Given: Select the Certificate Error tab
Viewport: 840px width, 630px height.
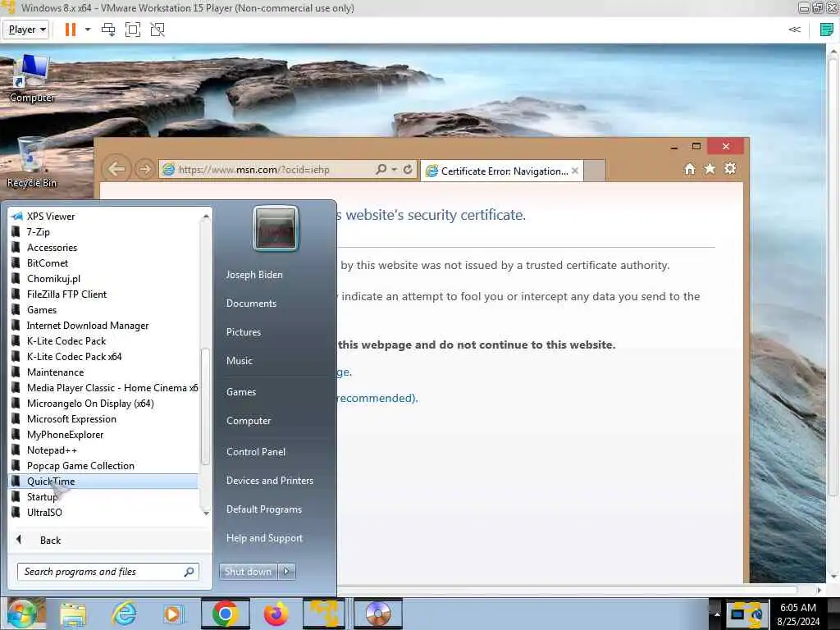Looking at the screenshot, I should pos(502,171).
